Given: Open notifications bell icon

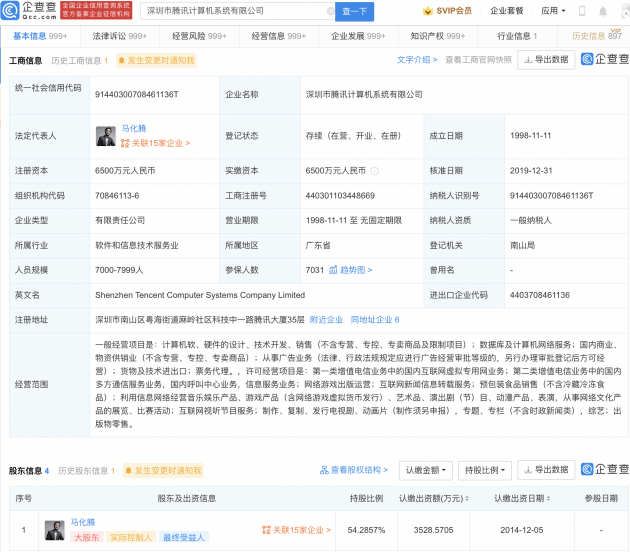Looking at the screenshot, I should pyautogui.click(x=603, y=11).
